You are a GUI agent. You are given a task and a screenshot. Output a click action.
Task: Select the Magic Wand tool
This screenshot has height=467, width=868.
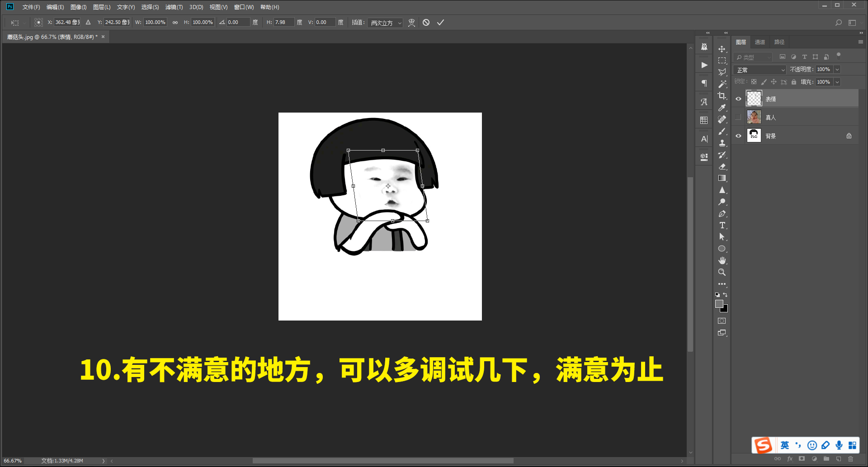pyautogui.click(x=722, y=84)
